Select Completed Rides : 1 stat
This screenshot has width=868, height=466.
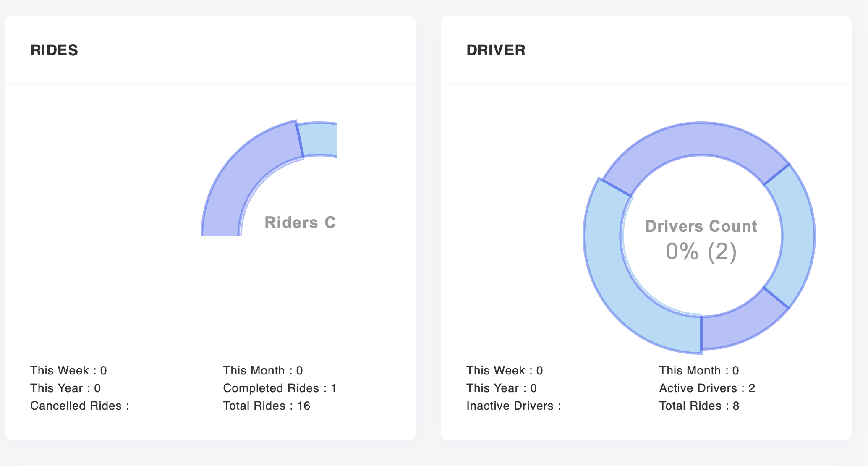[x=280, y=388]
